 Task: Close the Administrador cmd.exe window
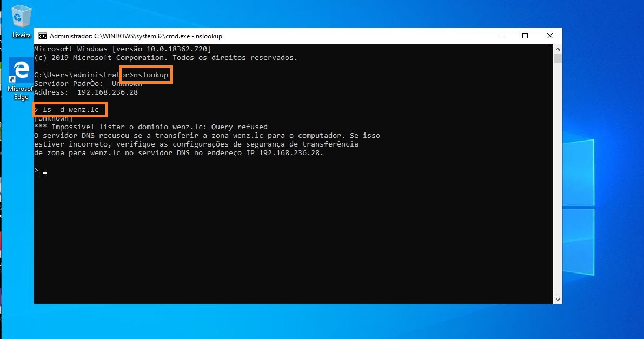[x=549, y=36]
